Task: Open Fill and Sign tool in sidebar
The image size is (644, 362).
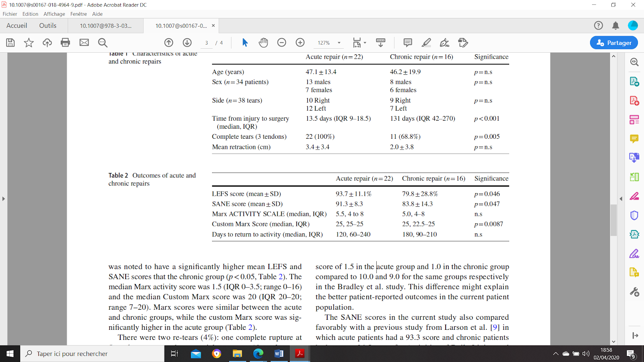Action: click(634, 254)
